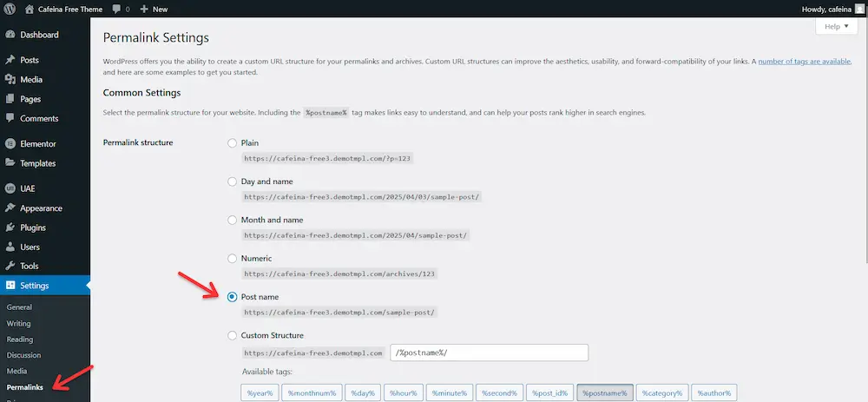The width and height of the screenshot is (868, 402).
Task: Open the comments bubble icon in admin bar
Action: coord(116,9)
